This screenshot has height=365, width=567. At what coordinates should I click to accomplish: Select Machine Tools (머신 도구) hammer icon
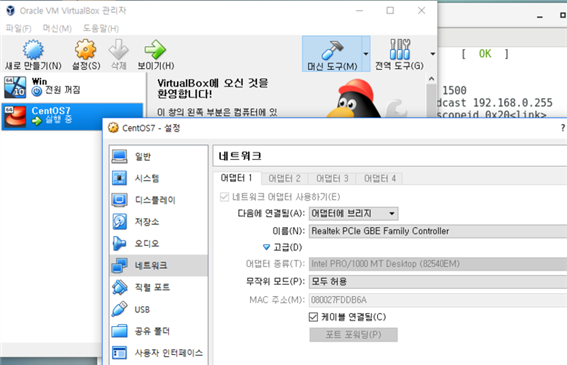click(x=332, y=50)
